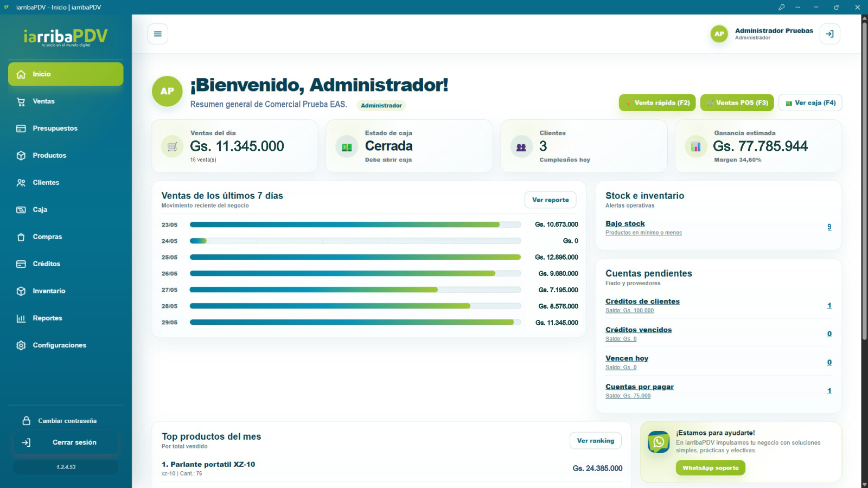Image resolution: width=868 pixels, height=488 pixels.
Task: Click the 24/05 sales progress bar
Action: [355, 241]
